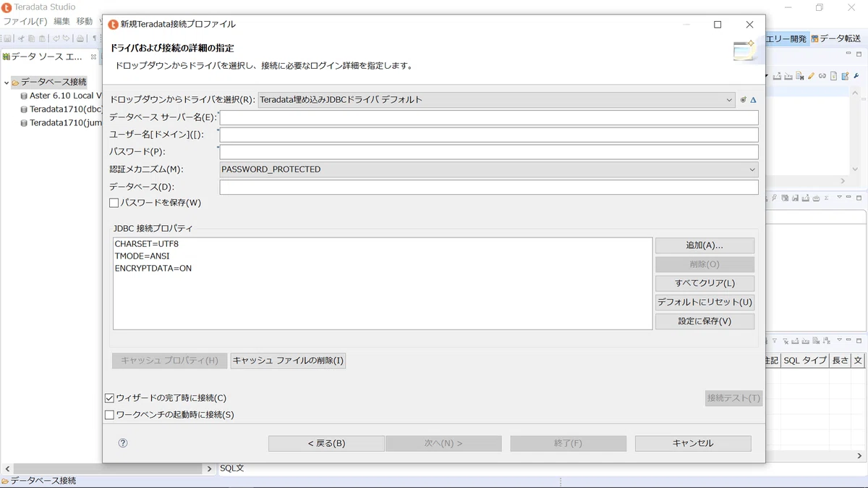This screenshot has width=868, height=488.
Task: Switch to クエリー開発 perspective tab
Action: point(786,38)
